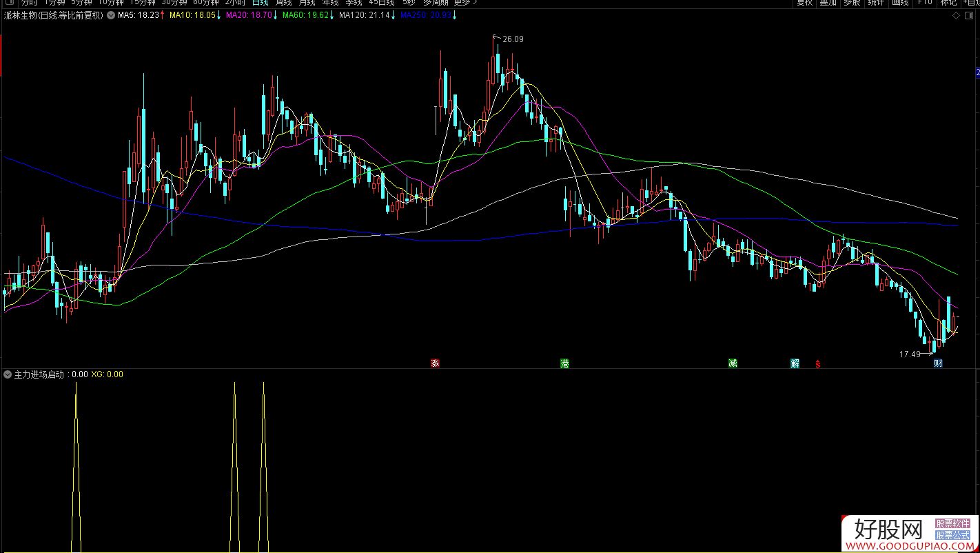Select the 日线 daily chart tab
This screenshot has width=980, height=553.
[260, 3]
